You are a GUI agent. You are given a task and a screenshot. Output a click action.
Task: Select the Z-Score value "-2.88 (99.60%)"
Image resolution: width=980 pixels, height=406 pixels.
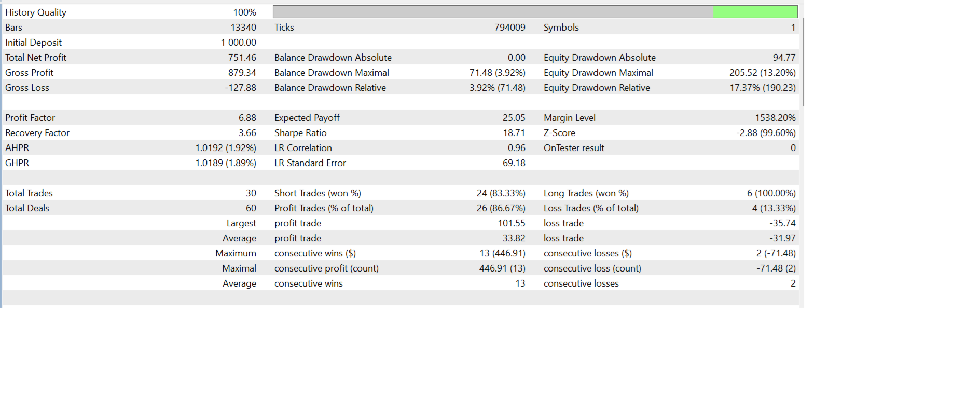tap(766, 133)
